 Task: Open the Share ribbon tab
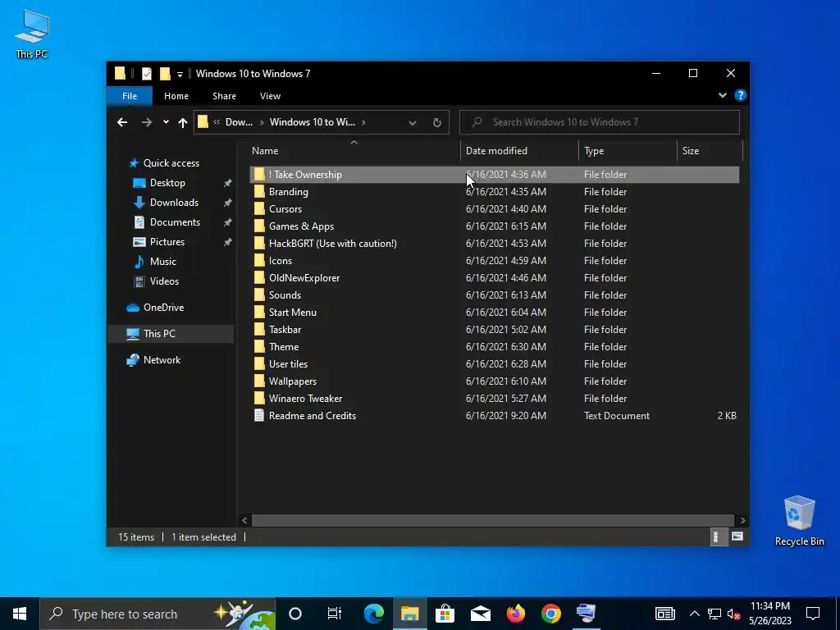[x=224, y=96]
